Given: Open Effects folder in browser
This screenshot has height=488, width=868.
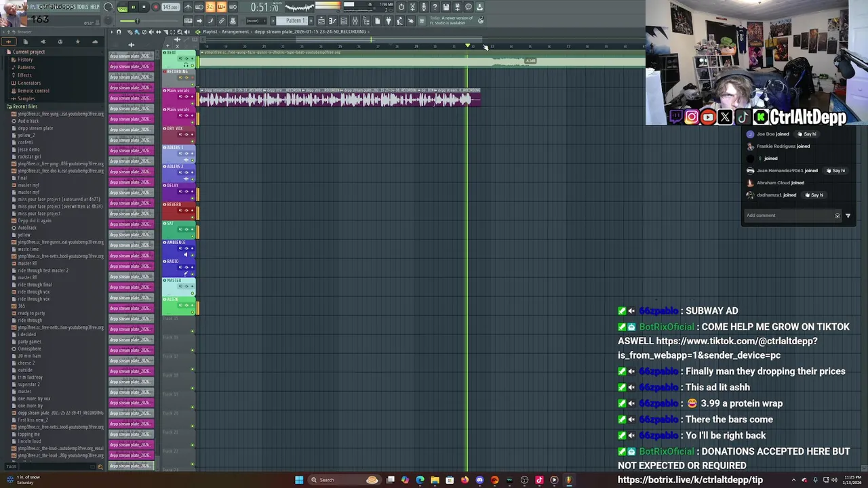Looking at the screenshot, I should [x=24, y=75].
